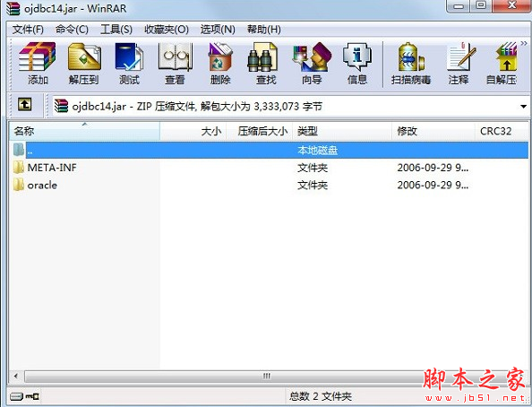532x407 pixels.
Task: Click the oracle folder icon
Action: [x=19, y=186]
